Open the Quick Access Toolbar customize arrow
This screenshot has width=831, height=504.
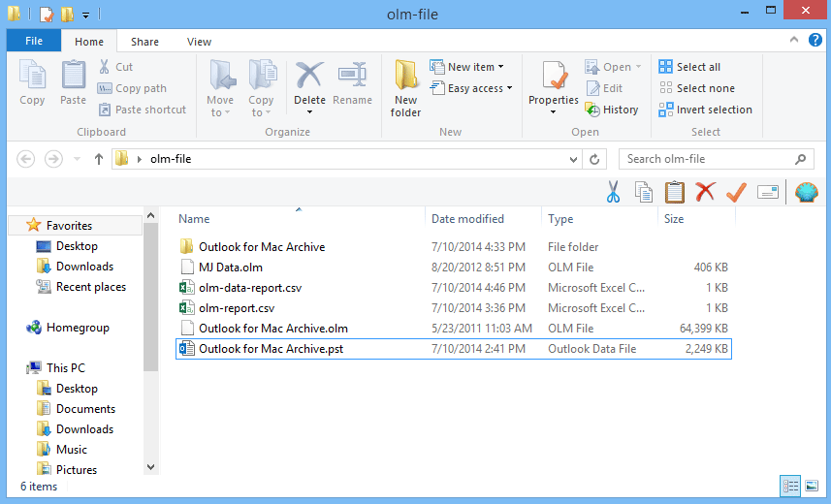[86, 16]
